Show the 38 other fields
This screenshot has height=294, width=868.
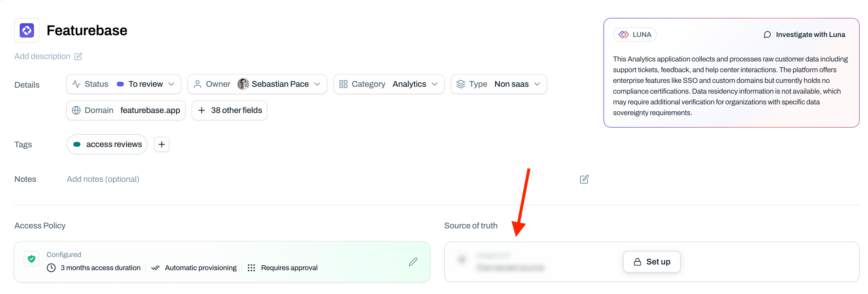click(229, 110)
